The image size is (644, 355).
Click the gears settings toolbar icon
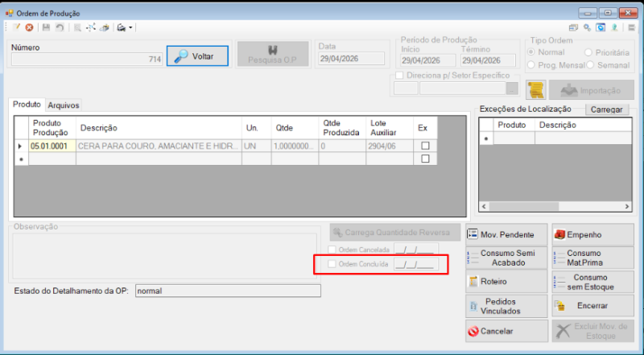[x=588, y=27]
